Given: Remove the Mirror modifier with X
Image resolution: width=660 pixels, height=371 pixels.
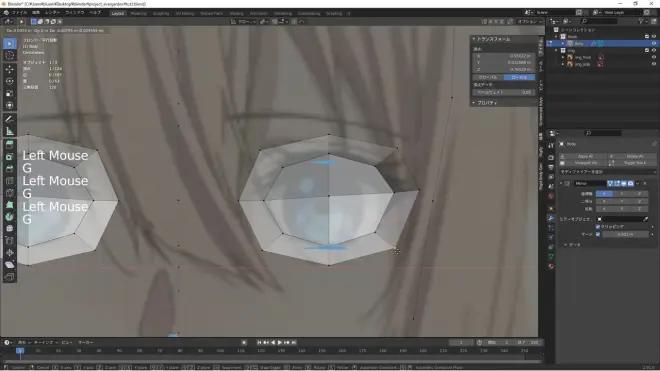Looking at the screenshot, I should 645,184.
